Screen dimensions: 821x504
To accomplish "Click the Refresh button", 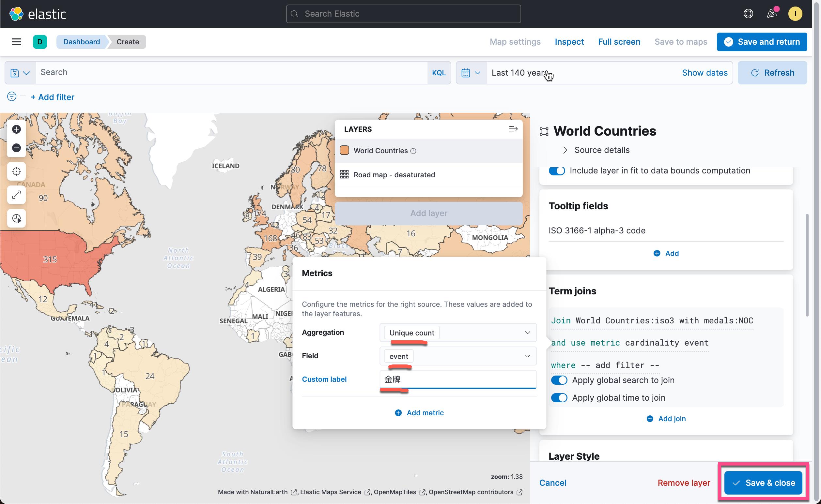I will [772, 73].
